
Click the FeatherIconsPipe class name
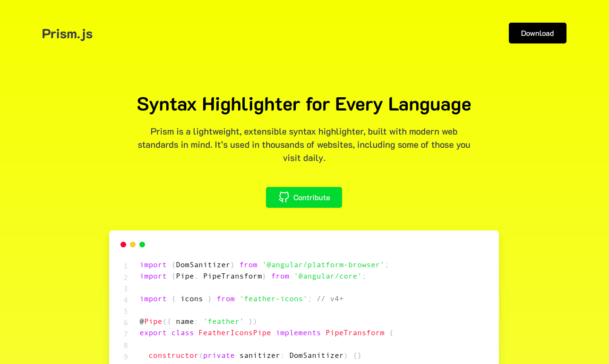(235, 333)
